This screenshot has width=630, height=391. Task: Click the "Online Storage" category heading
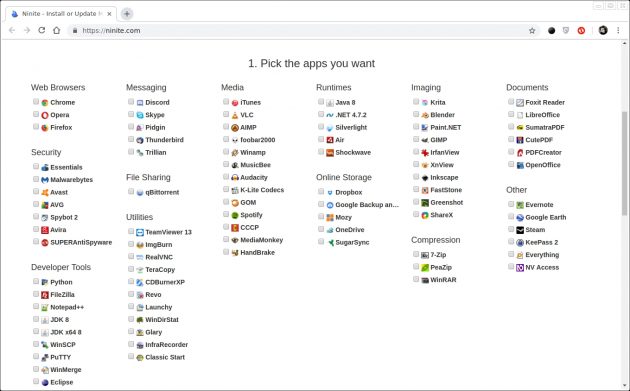tap(344, 178)
